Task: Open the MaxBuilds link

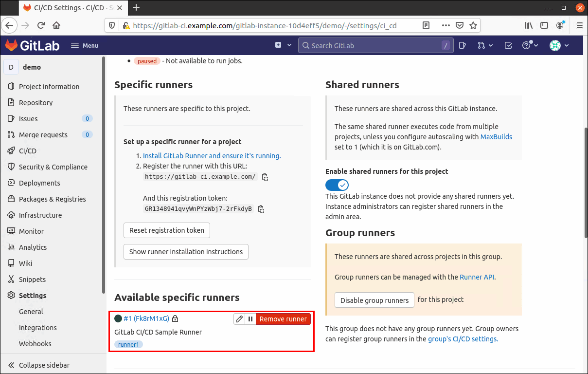Action: point(496,137)
